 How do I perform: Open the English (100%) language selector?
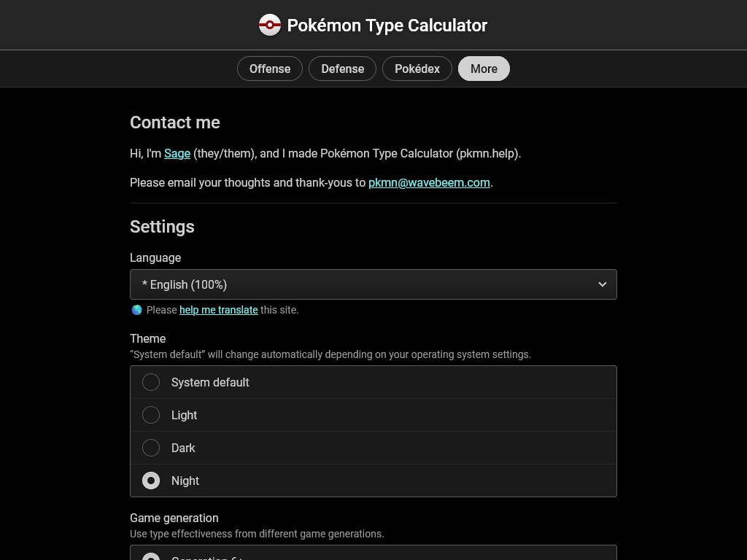[x=373, y=284]
